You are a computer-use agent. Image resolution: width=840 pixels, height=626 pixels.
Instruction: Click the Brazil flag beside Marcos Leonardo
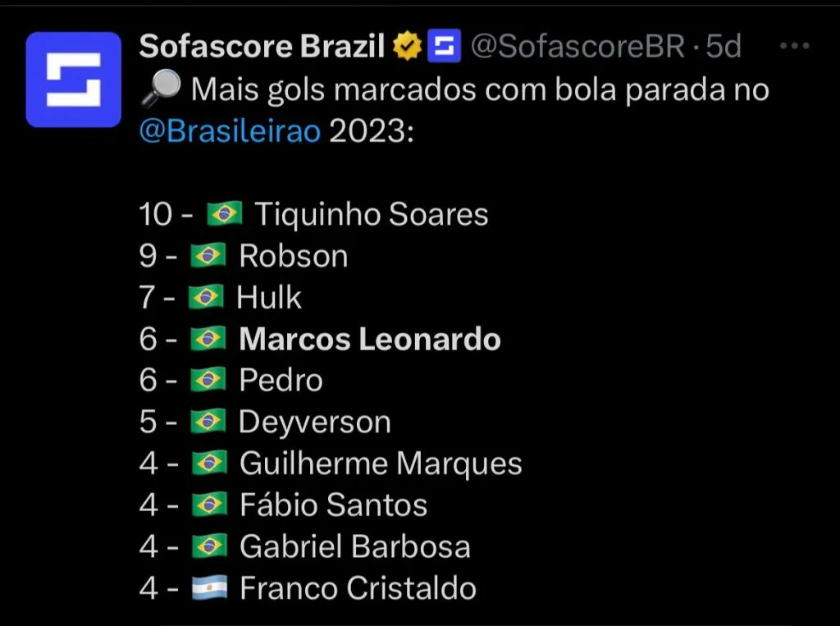tap(208, 339)
